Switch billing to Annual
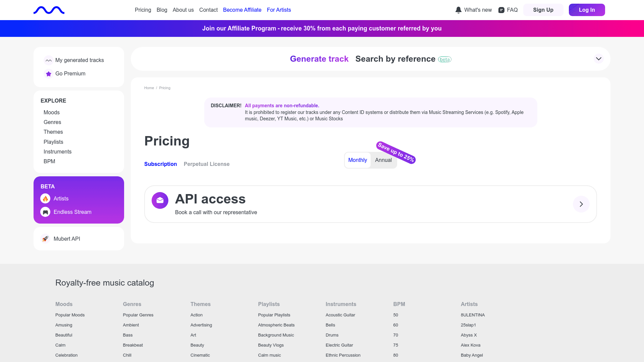This screenshot has height=362, width=644. pyautogui.click(x=383, y=160)
